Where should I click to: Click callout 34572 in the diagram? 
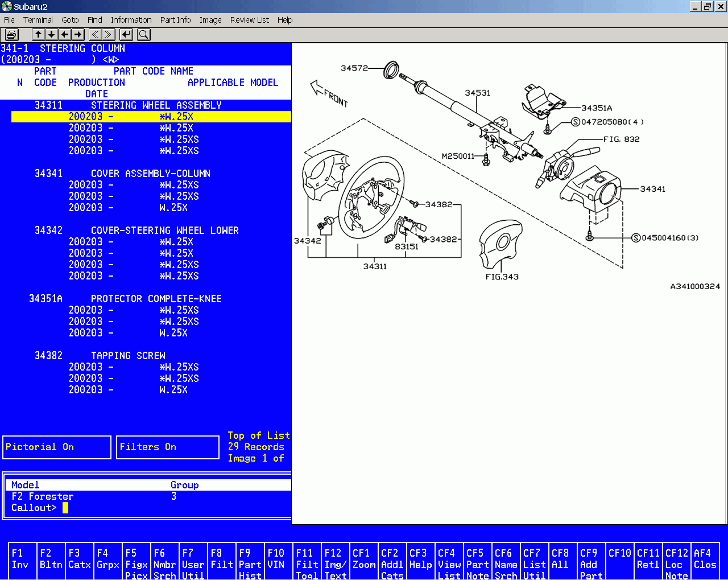[x=354, y=68]
